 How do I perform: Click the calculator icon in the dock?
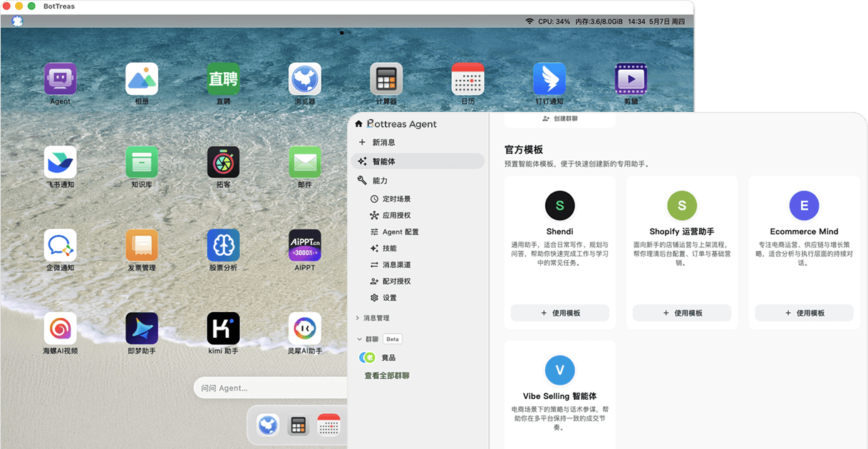pyautogui.click(x=298, y=425)
